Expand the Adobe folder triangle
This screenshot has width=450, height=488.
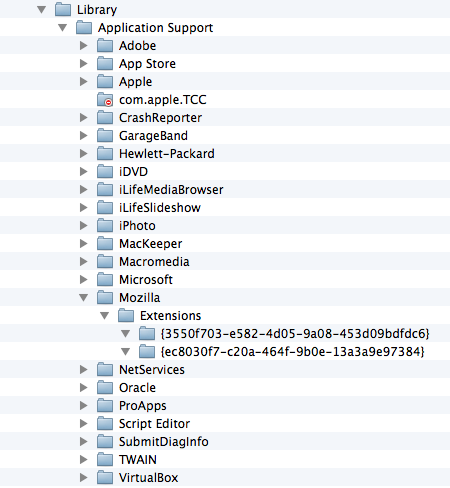tap(84, 46)
